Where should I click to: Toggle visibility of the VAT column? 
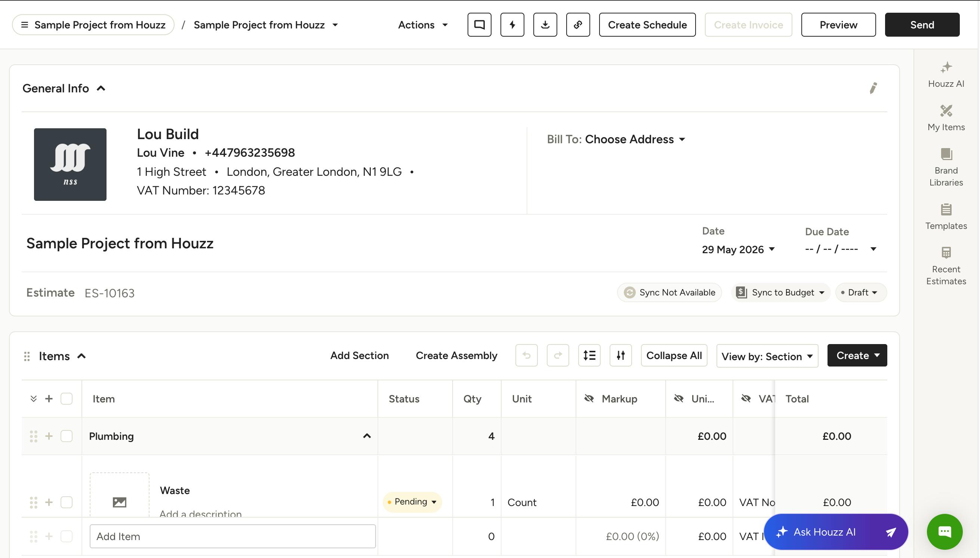click(746, 399)
